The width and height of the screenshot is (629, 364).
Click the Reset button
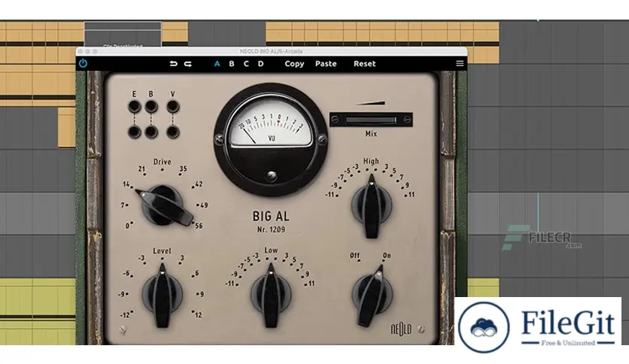(365, 64)
